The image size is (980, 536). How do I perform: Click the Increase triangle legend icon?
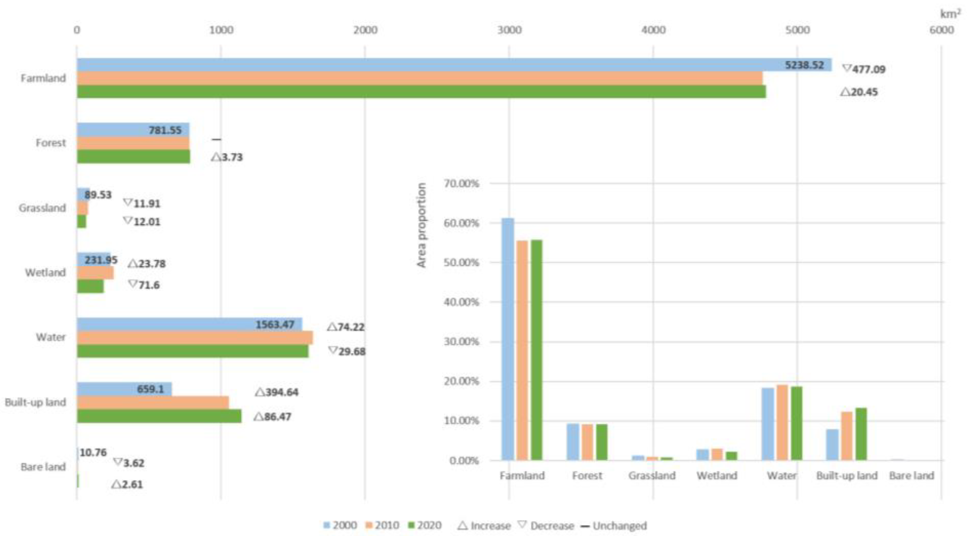point(462,525)
